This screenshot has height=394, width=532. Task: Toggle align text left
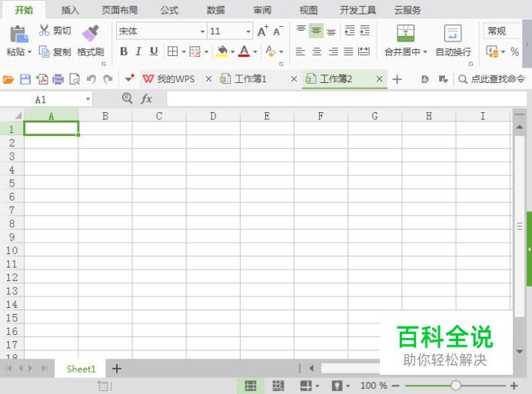tap(301, 51)
